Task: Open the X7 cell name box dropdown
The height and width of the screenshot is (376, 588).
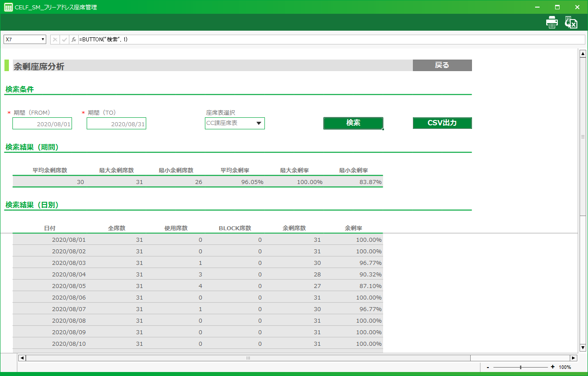Action: 43,40
